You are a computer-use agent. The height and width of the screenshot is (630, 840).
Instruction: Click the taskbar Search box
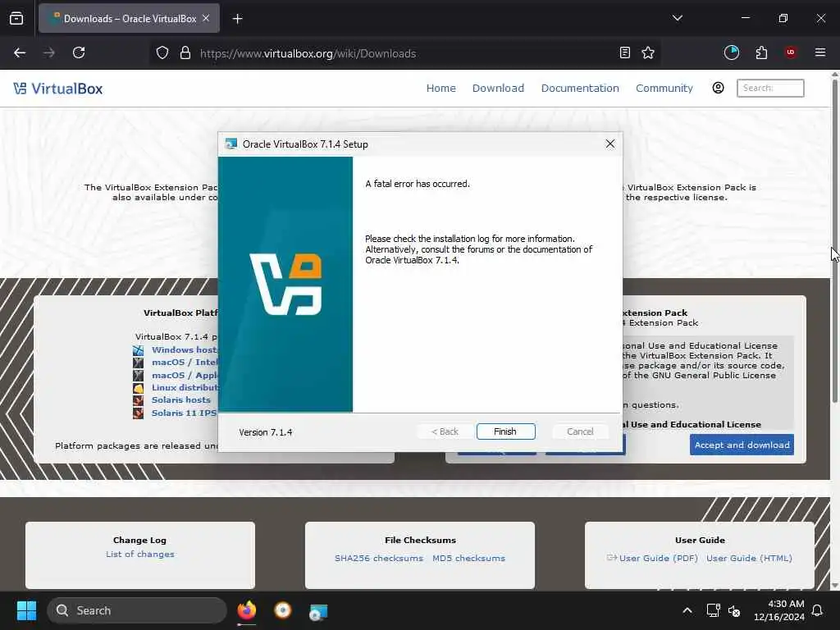[x=137, y=610]
